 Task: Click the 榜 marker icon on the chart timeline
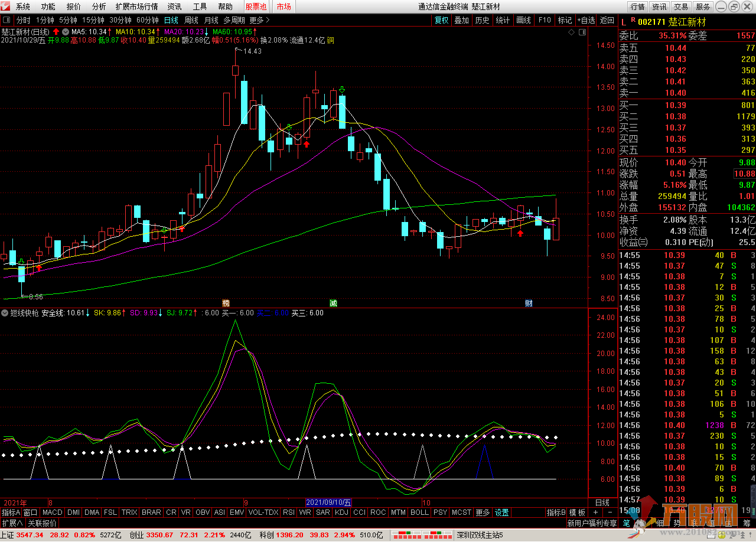[226, 303]
